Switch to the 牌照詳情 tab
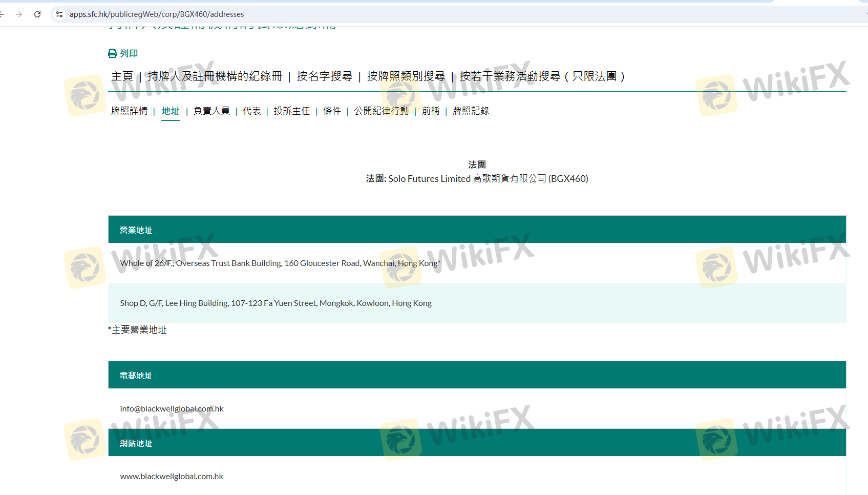This screenshot has width=868, height=495. [129, 111]
